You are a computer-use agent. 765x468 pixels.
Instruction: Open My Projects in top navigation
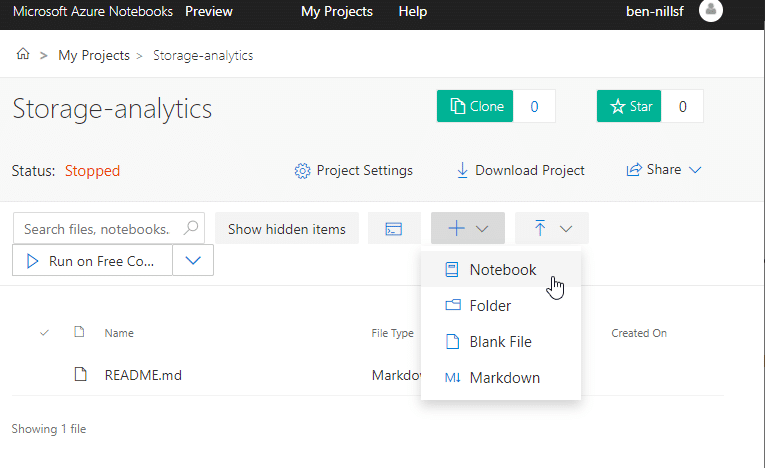click(337, 11)
